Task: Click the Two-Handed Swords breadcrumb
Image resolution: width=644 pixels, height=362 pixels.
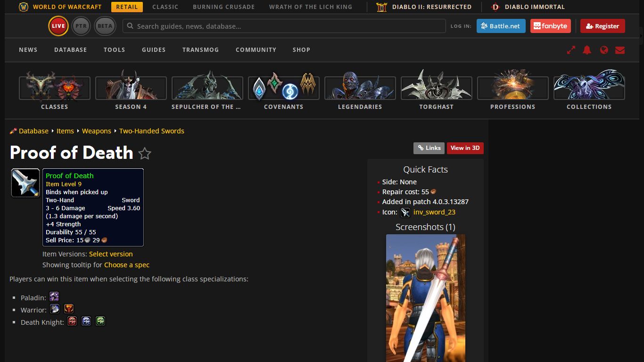Action: click(x=152, y=131)
